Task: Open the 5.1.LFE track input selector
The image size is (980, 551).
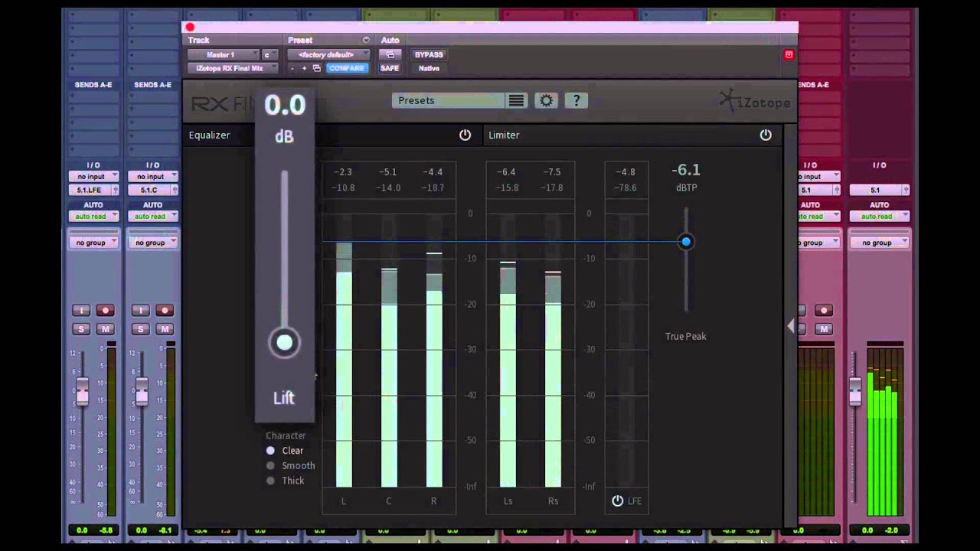Action: [93, 176]
